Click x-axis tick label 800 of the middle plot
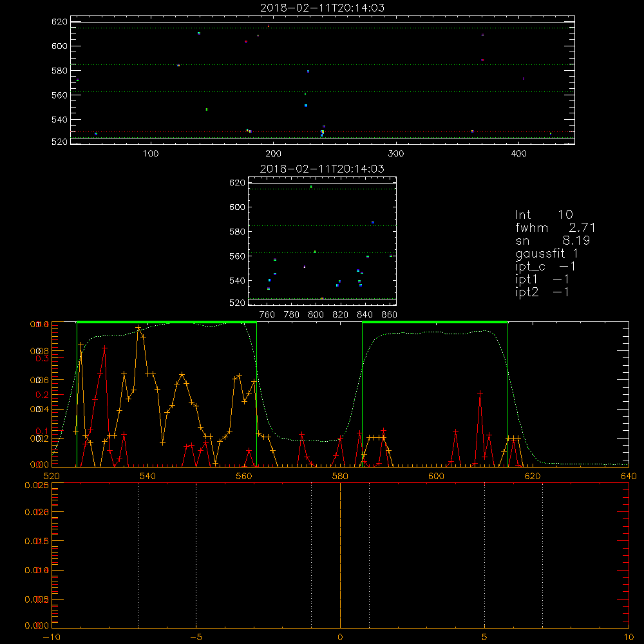 pos(316,315)
